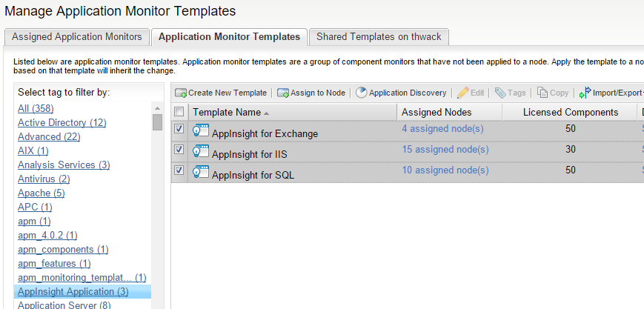Click AppInsight for IIS template name

249,154
